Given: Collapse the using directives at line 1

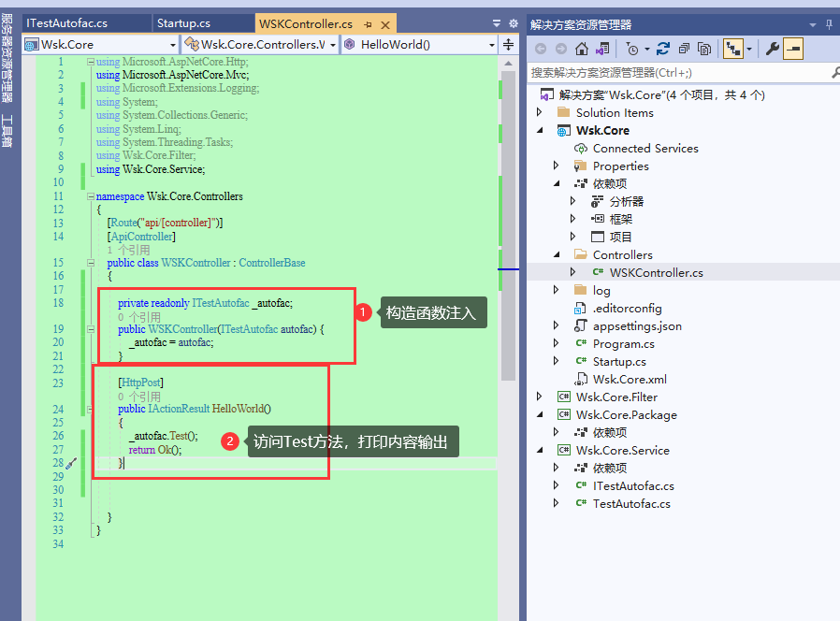Looking at the screenshot, I should pos(91,62).
